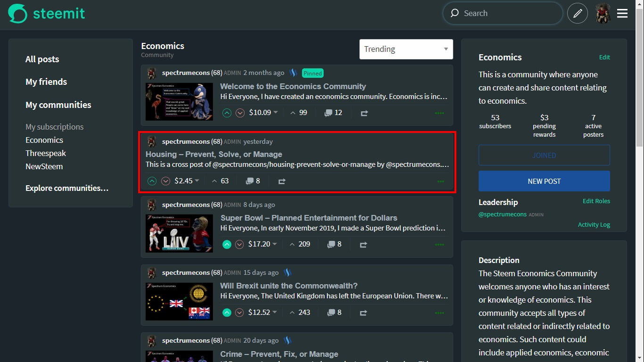Expand the $12.52 payout details dropdown
This screenshot has height=362, width=644.
[x=275, y=312]
